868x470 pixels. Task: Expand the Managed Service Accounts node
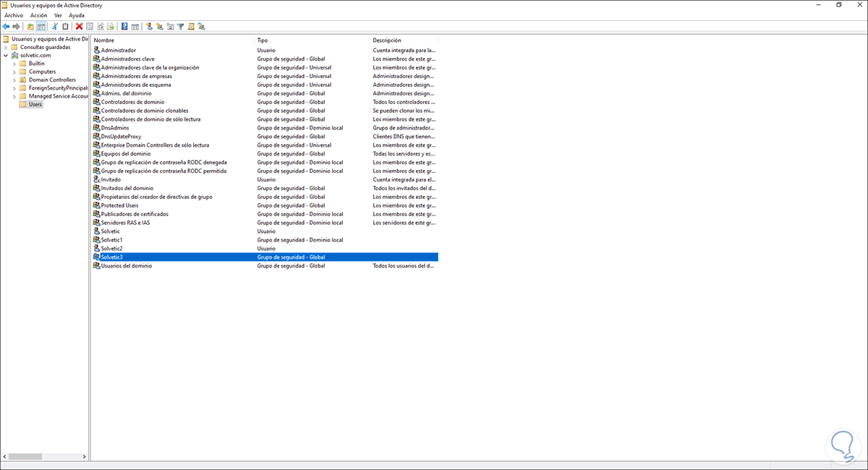(14, 95)
